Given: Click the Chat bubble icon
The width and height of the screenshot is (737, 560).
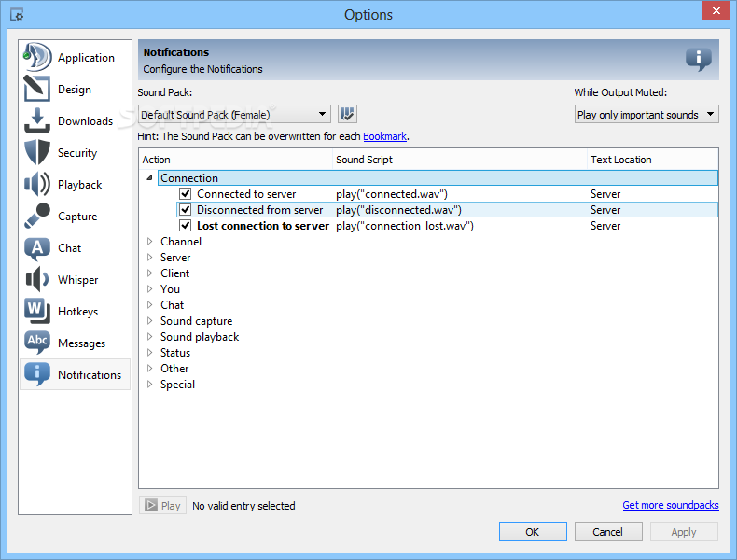Looking at the screenshot, I should (x=37, y=247).
